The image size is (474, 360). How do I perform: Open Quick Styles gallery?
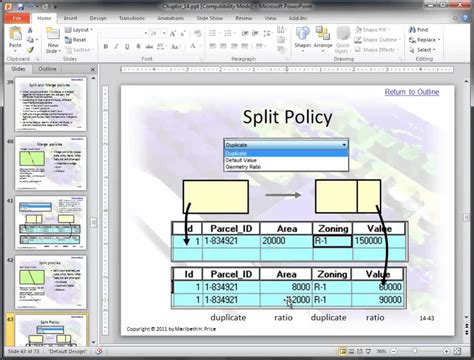point(342,39)
